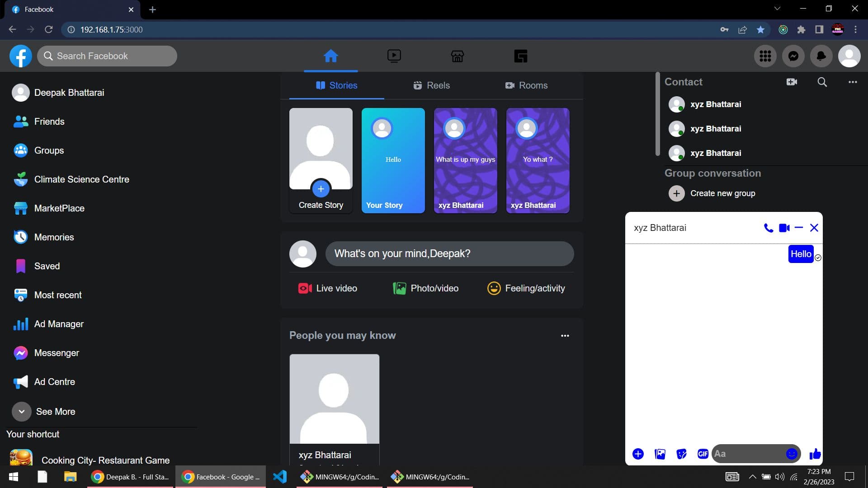
Task: Open the Gaming tab icon in navbar
Action: [521, 56]
